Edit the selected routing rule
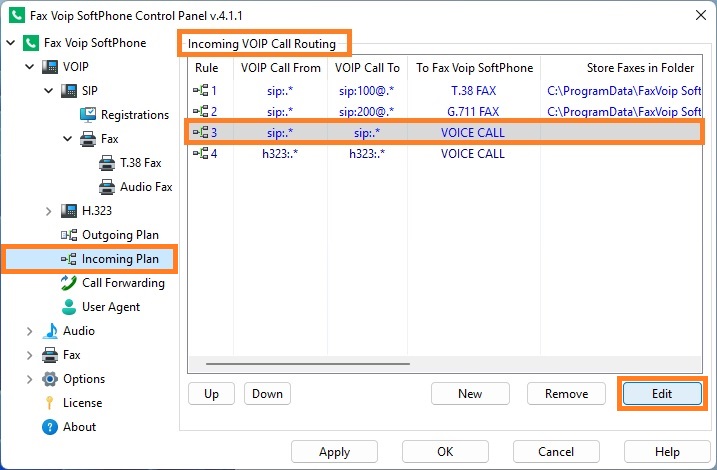 662,394
